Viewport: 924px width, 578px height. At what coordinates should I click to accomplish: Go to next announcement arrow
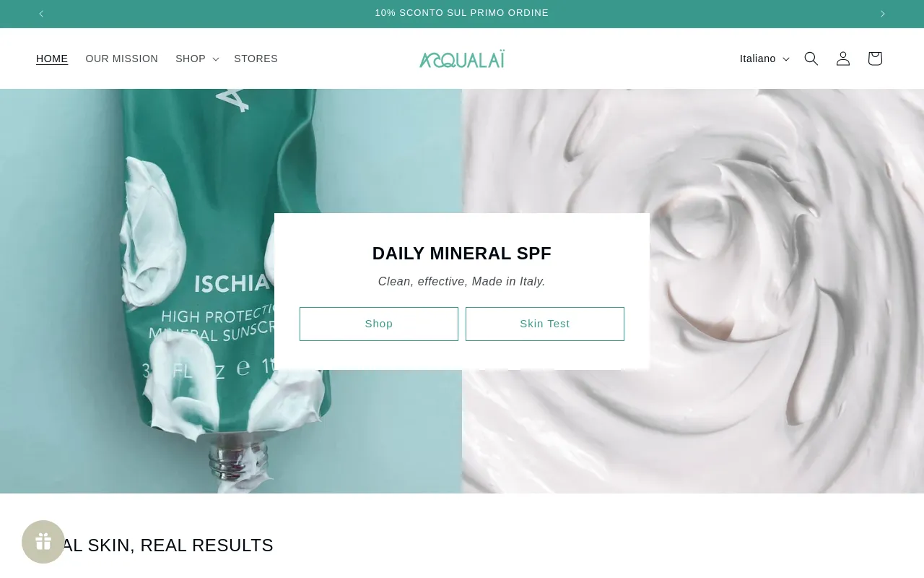coord(882,14)
